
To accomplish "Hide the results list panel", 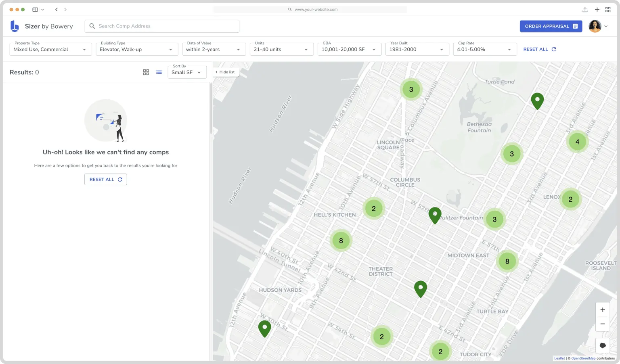I will (226, 72).
